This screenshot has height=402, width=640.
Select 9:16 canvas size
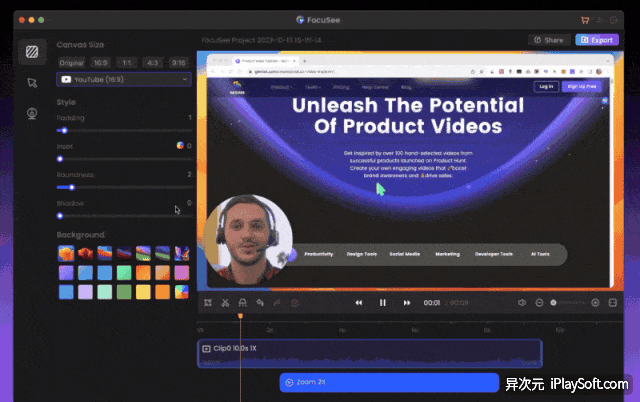click(x=178, y=63)
